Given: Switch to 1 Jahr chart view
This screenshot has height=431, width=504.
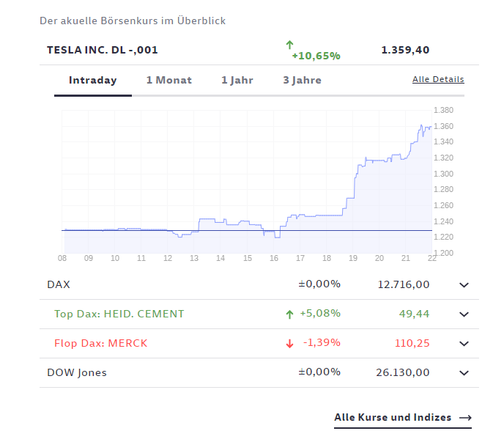Looking at the screenshot, I should (237, 80).
